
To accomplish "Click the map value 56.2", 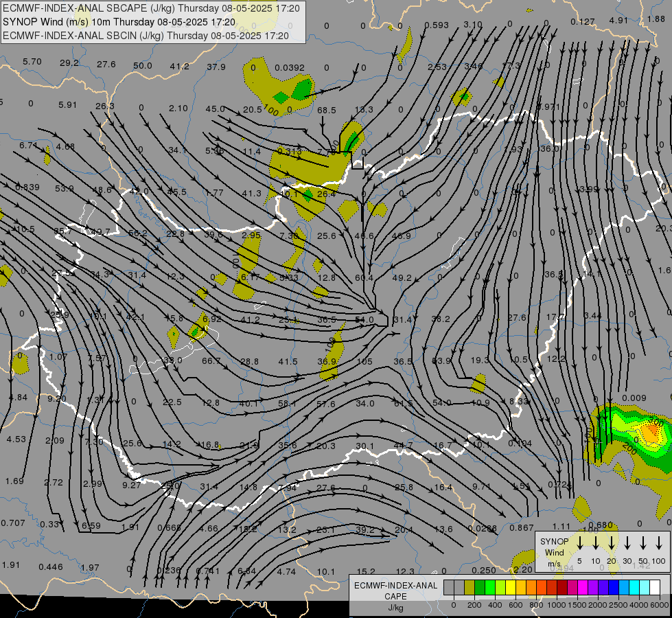I will [x=138, y=233].
